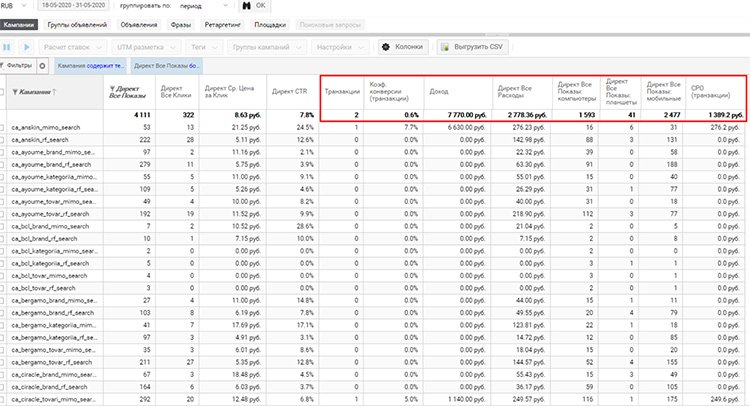
Task: Expand the UTM разметка dropdown
Action: click(x=146, y=47)
